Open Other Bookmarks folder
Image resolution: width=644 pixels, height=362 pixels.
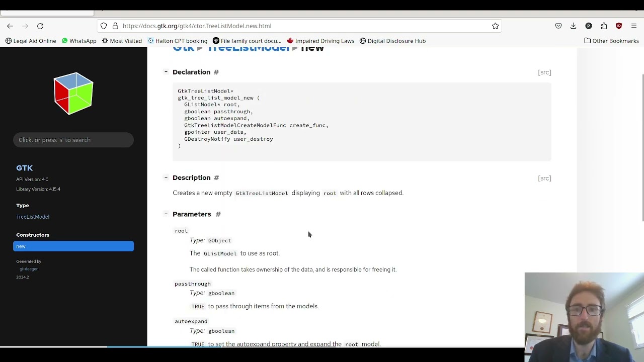click(611, 41)
